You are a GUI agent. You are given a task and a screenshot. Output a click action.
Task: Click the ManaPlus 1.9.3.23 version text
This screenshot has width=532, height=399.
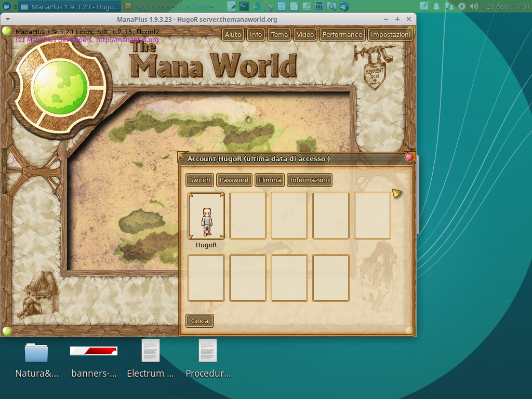click(x=87, y=32)
